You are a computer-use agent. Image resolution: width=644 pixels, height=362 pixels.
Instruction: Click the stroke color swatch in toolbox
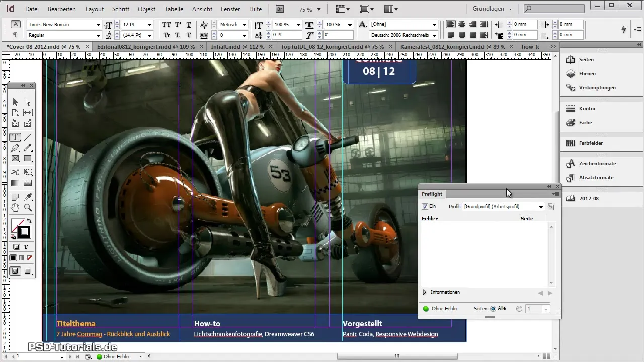point(24,232)
